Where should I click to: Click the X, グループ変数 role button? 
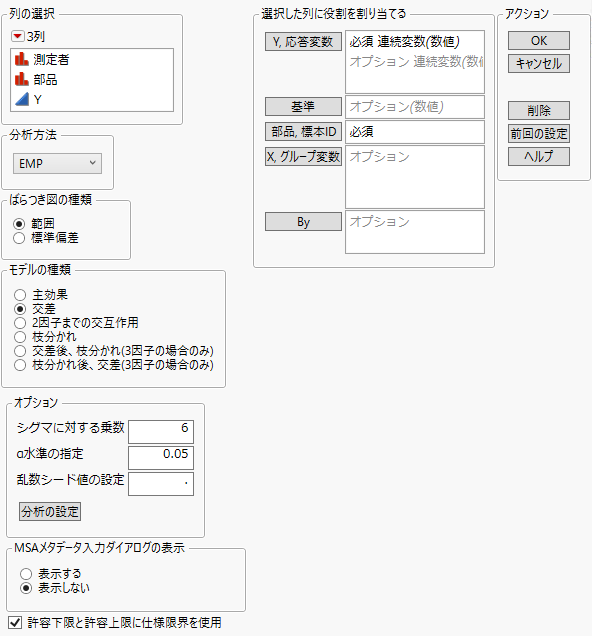coord(303,157)
